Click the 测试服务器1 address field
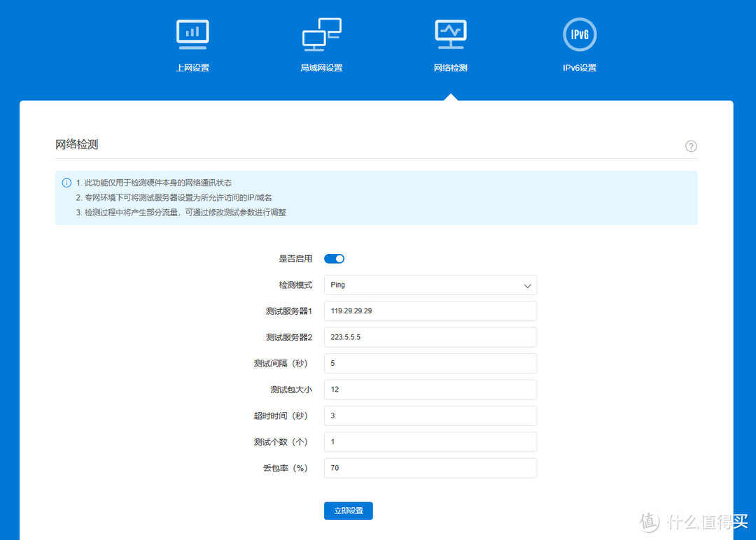This screenshot has width=756, height=540. pyautogui.click(x=430, y=311)
